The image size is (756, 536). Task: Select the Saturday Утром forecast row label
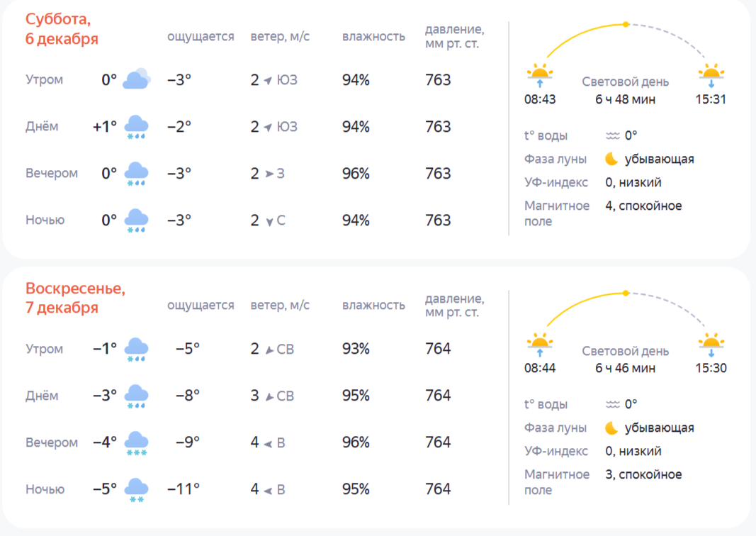pos(45,79)
